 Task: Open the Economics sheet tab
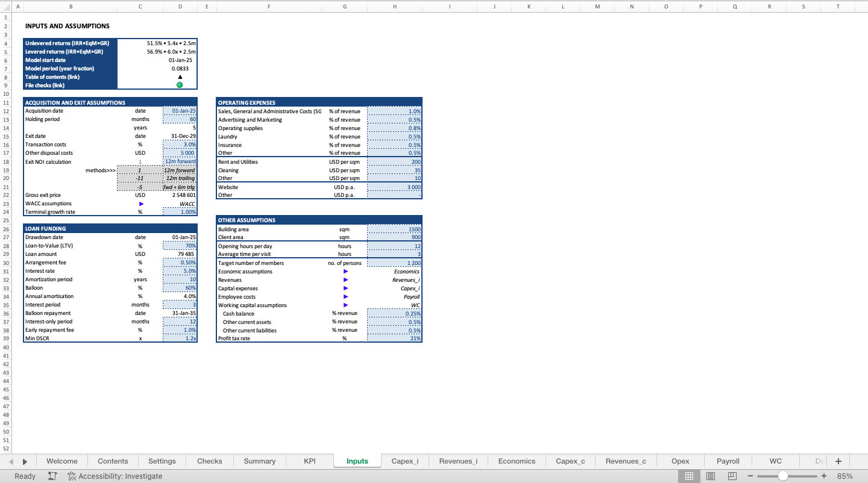tap(516, 461)
